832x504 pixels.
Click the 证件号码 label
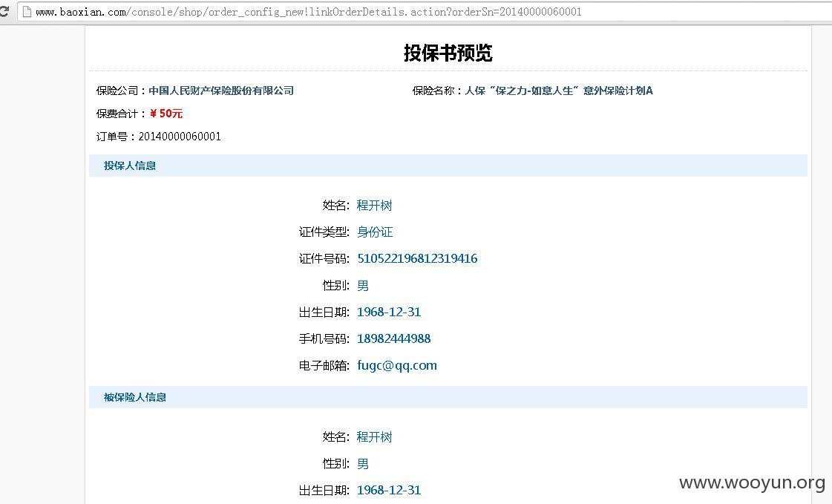324,258
